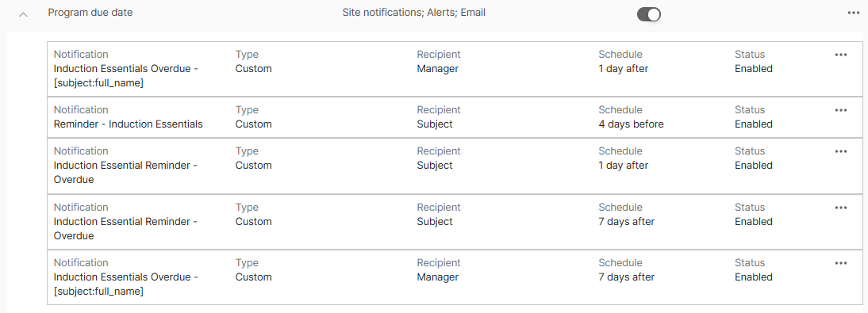Click Enabled status of the 4 days before row
Image resolution: width=868 pixels, height=313 pixels.
pyautogui.click(x=754, y=124)
